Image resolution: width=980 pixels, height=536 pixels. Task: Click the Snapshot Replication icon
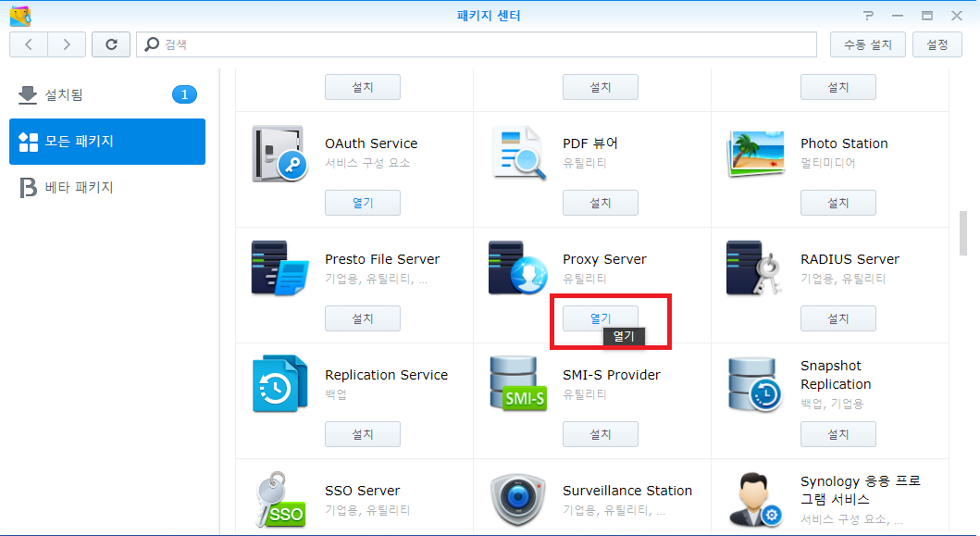click(754, 384)
